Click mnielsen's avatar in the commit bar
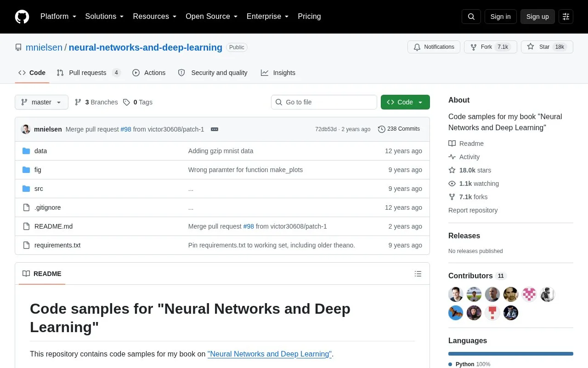Screen dimensions: 588x368 click(26, 129)
